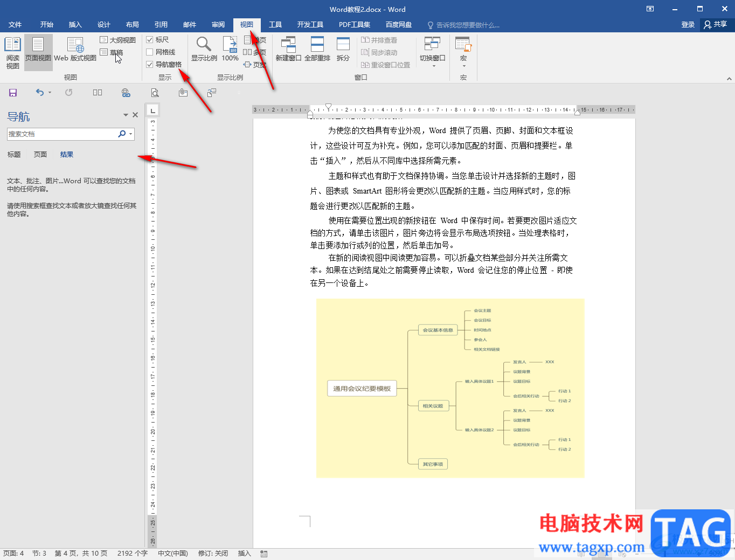The width and height of the screenshot is (735, 560).
Task: Uncheck the Ruler (标尺) checkbox
Action: [150, 40]
